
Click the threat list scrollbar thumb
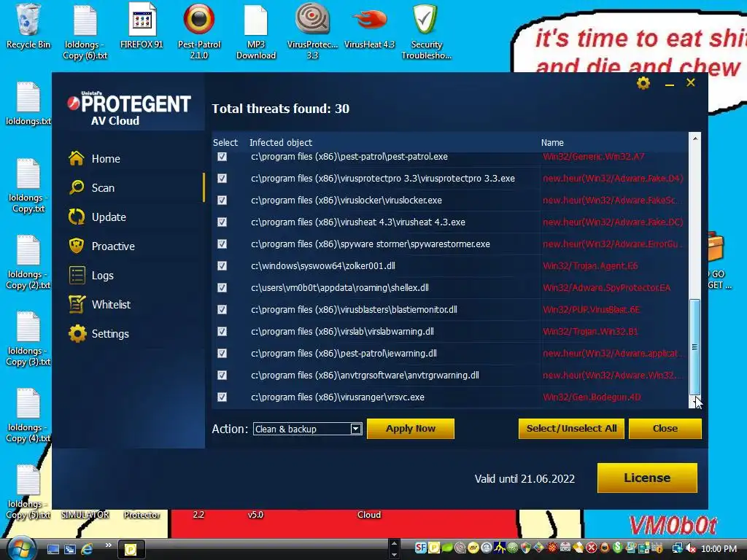click(695, 347)
